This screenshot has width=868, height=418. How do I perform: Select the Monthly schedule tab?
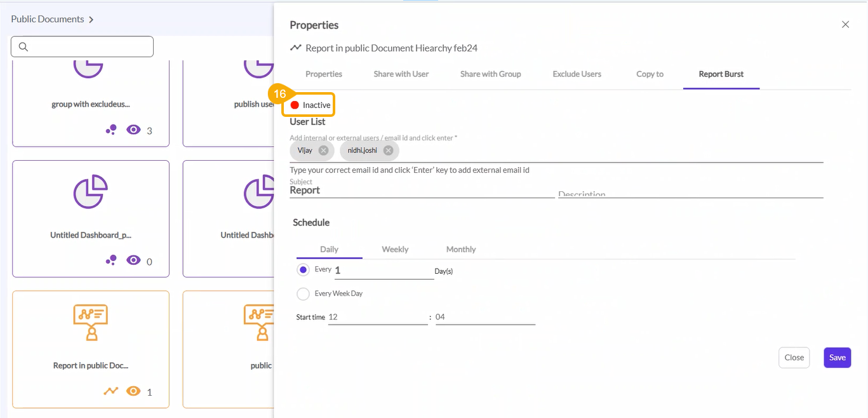point(460,249)
